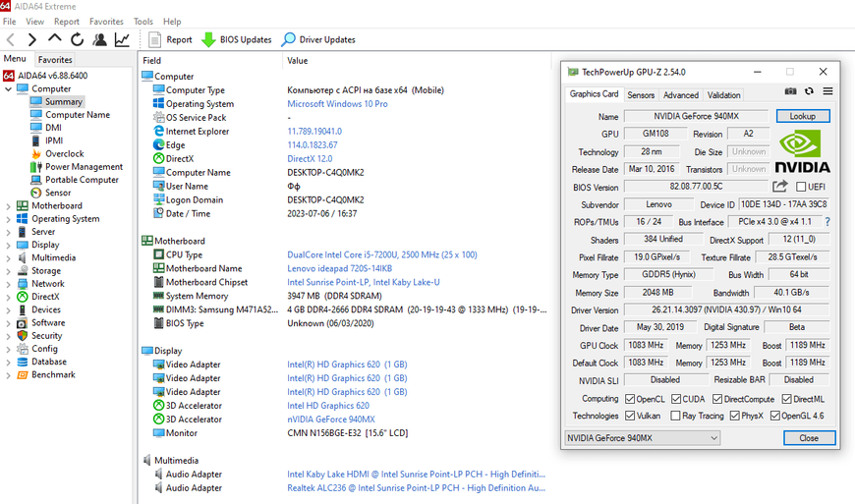Refresh GPU-Z data icon
Image resolution: width=855 pixels, height=504 pixels.
[x=809, y=91]
